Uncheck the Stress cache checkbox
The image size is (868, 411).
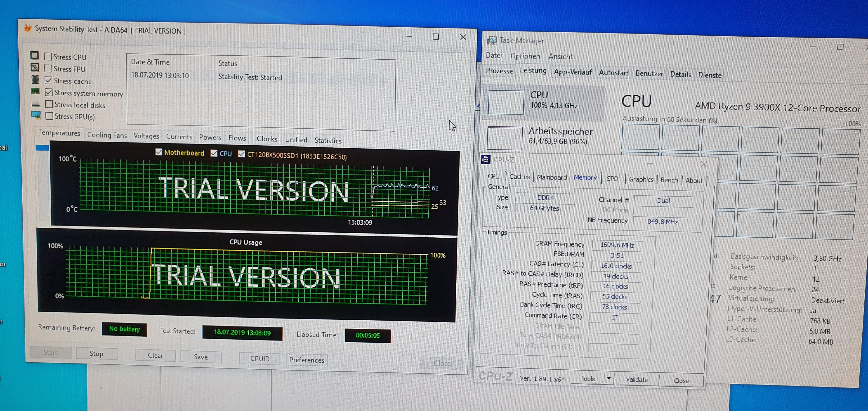(x=49, y=80)
